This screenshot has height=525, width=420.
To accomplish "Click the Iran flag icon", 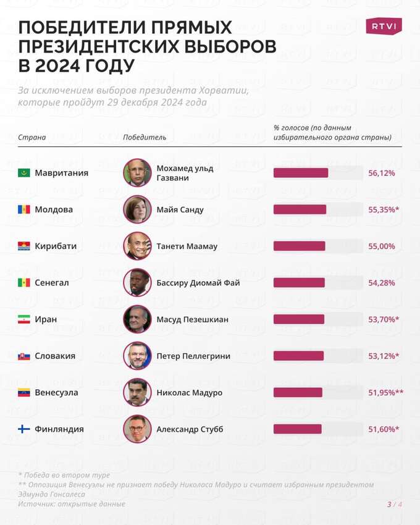I will tap(24, 319).
